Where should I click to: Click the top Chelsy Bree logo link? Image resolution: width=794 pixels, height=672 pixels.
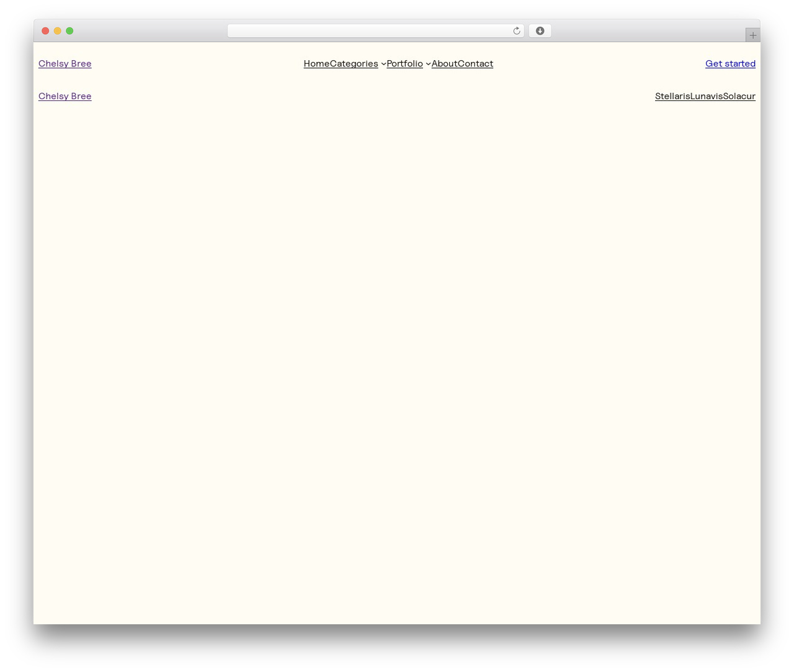click(65, 64)
